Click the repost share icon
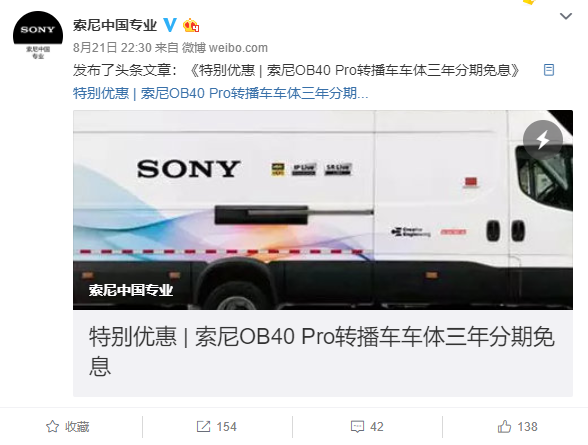588x445 pixels. (204, 427)
